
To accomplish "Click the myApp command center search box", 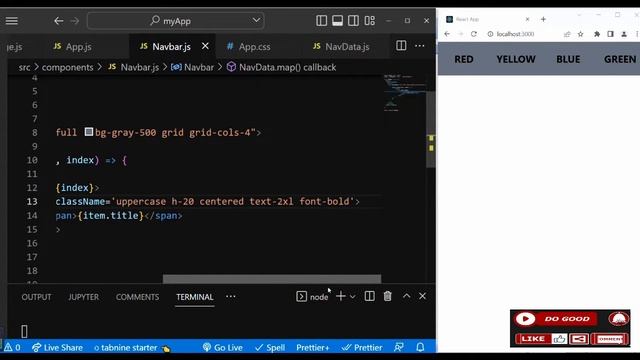I will (x=176, y=21).
